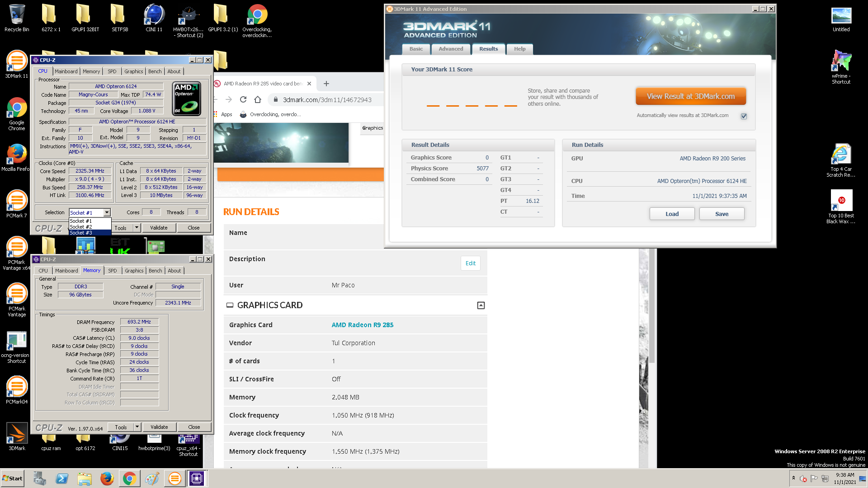Click Close in the CPU-Z Memory window

click(194, 427)
